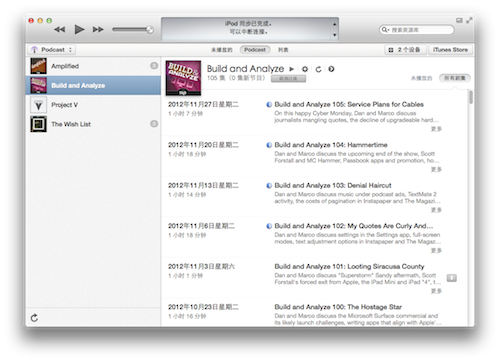
Task: Open the 2 个设备 devices button
Action: tap(405, 50)
